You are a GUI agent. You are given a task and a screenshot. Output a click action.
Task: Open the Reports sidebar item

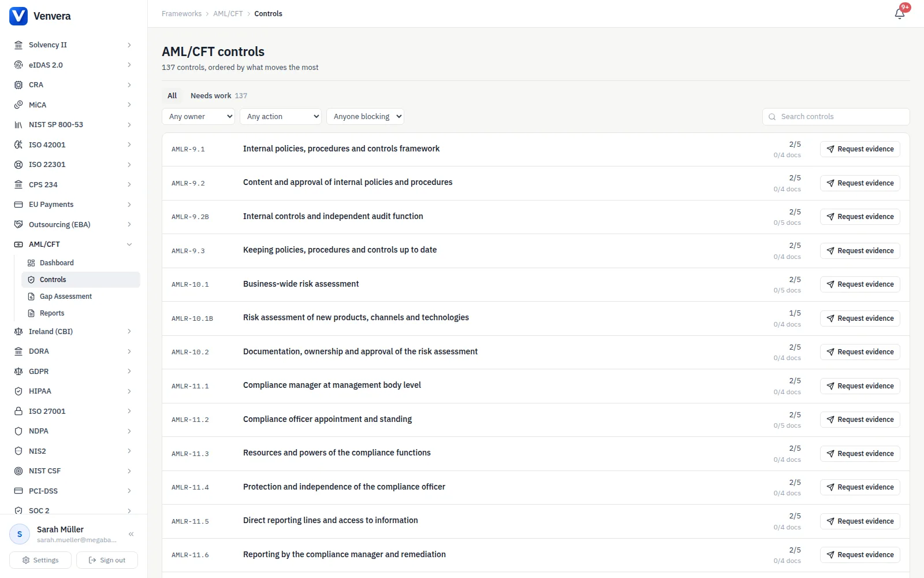[x=81, y=313]
